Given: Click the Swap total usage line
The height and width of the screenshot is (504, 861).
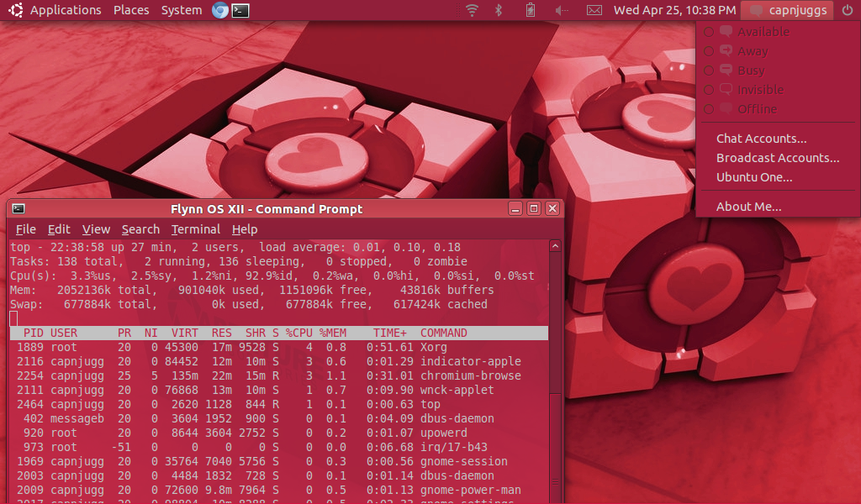Looking at the screenshot, I should [249, 304].
